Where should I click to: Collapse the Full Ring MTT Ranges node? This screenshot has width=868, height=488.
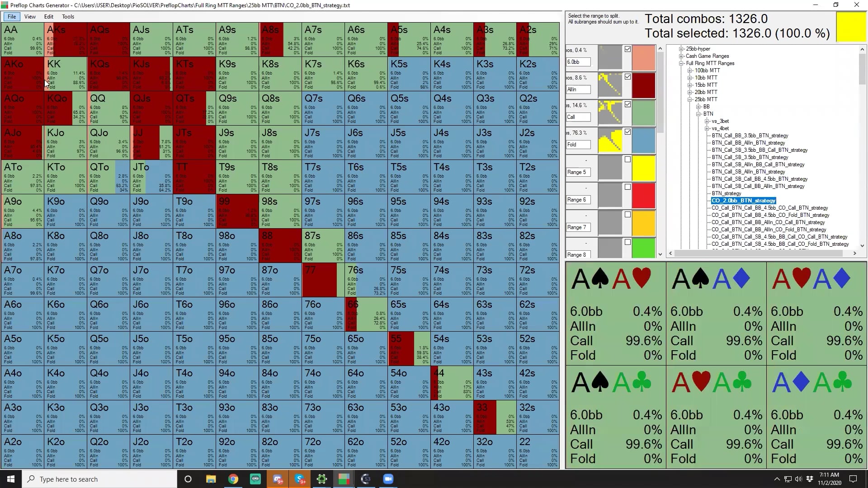[681, 63]
